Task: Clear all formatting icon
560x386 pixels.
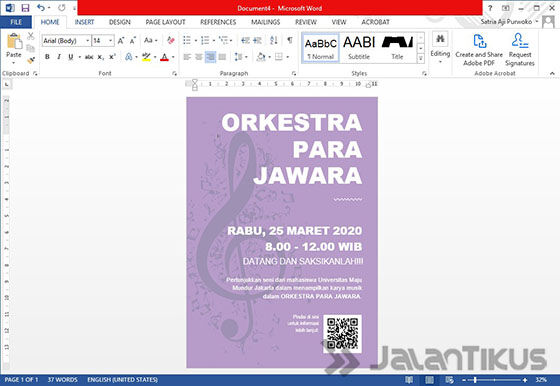Action: click(x=171, y=40)
